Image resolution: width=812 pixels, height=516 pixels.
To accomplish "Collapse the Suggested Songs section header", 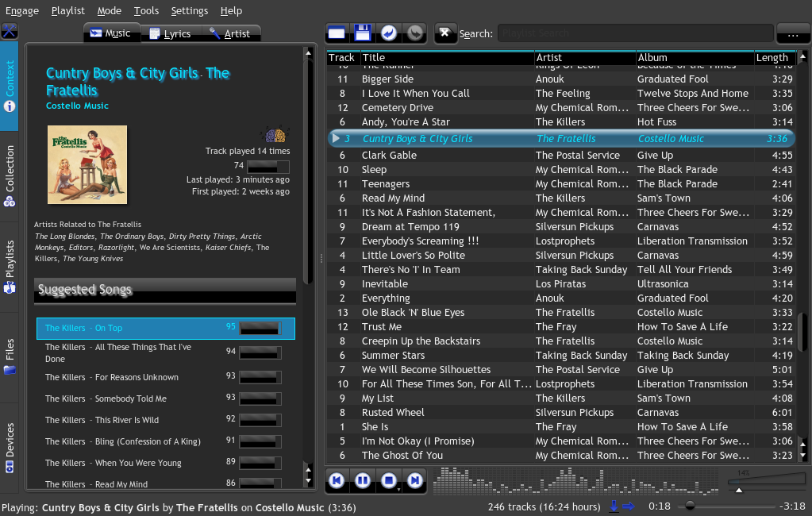I will (165, 290).
